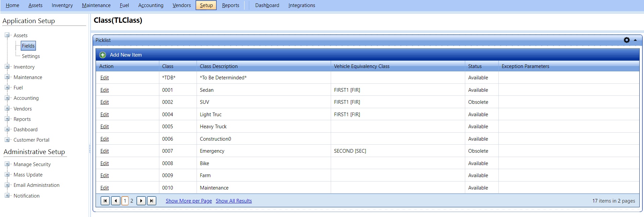Edit the 0001 Sedan row
This screenshot has height=217, width=644.
tap(105, 90)
